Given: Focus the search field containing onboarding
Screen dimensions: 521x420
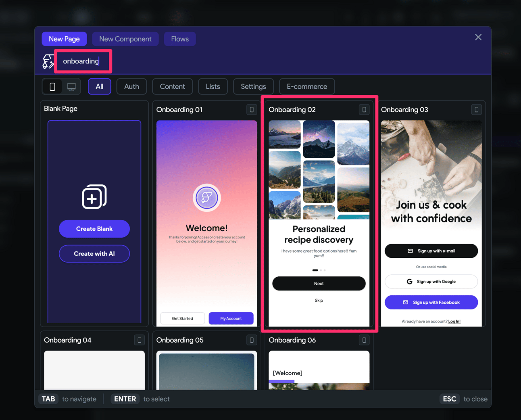Looking at the screenshot, I should [x=83, y=61].
